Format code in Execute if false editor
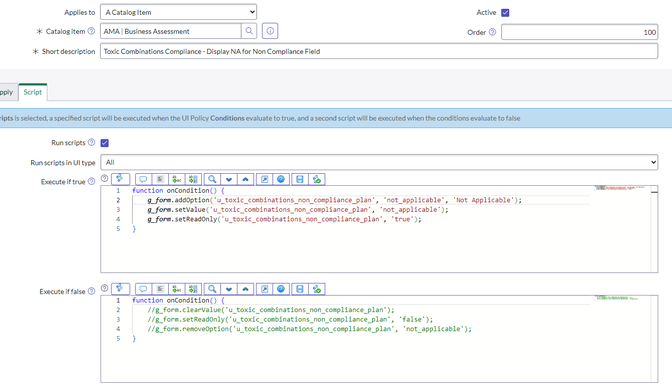Image resolution: width=672 pixels, height=388 pixels. coord(160,289)
